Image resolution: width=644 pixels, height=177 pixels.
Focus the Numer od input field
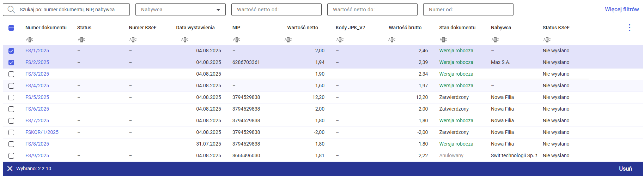tap(468, 10)
